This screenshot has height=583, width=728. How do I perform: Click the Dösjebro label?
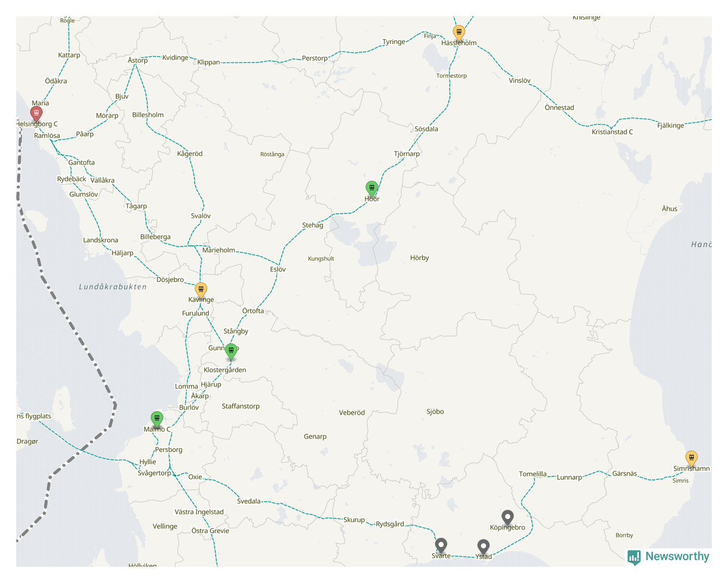point(170,280)
